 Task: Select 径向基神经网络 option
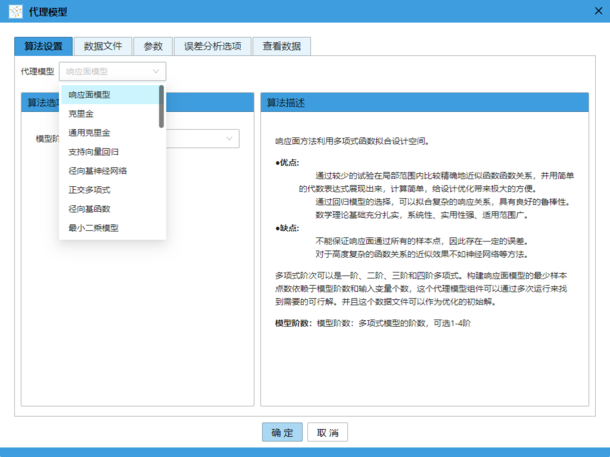[x=110, y=171]
